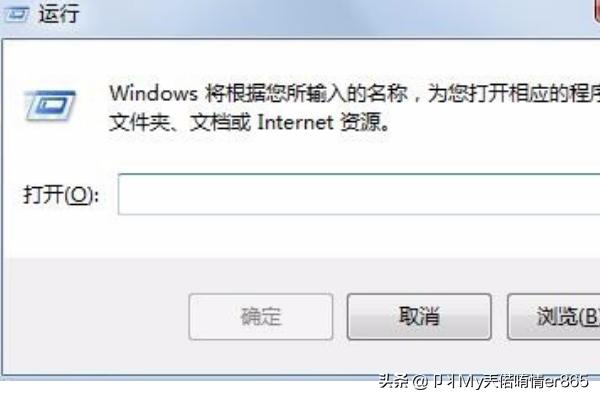The width and height of the screenshot is (600, 400).
Task: Click 资源 at the end of description
Action: click(360, 122)
